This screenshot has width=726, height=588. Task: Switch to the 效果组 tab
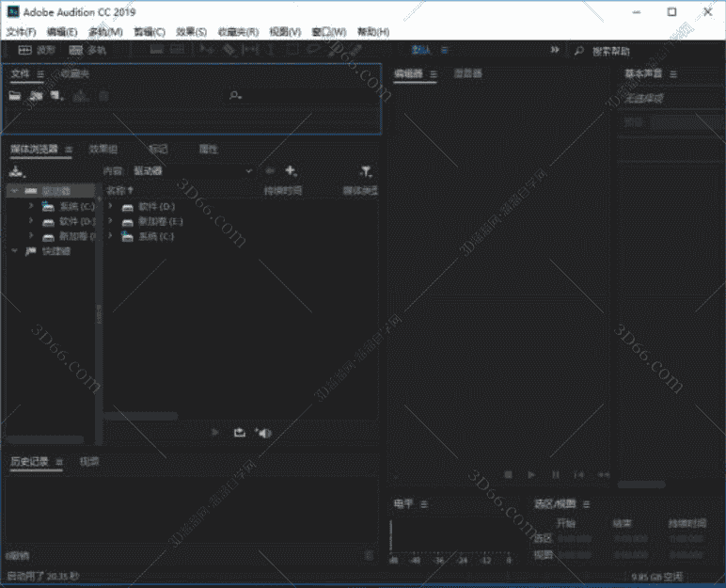coord(103,149)
